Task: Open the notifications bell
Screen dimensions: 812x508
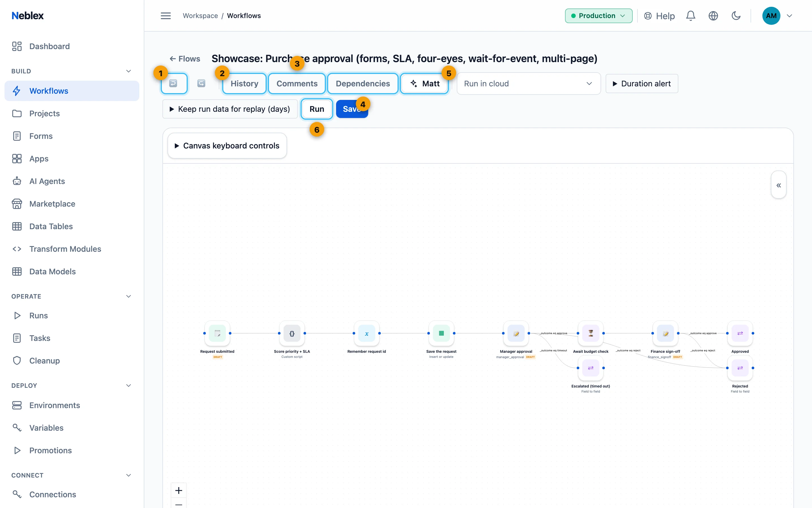Action: coord(690,16)
